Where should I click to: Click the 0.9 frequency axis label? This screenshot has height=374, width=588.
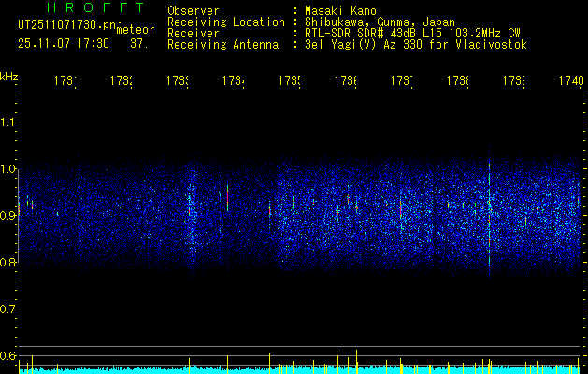coord(7,216)
